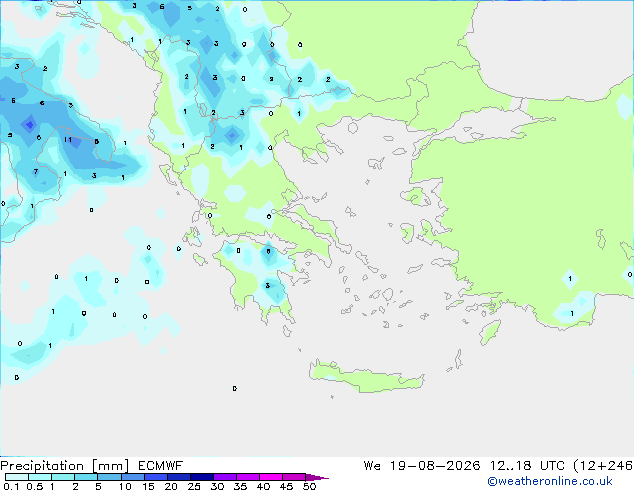Pick the magenta 45–50 mm legend swatch
Screen dimensions: 634x490
coord(294,477)
